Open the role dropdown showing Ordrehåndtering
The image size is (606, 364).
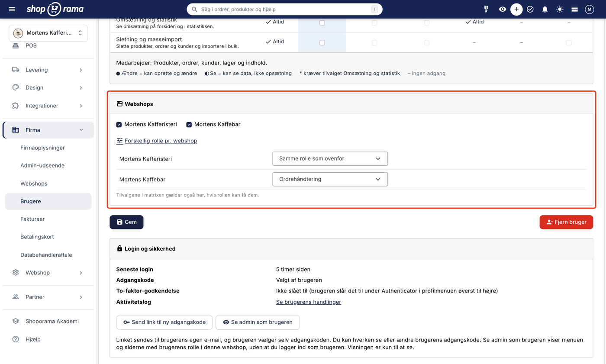(x=330, y=179)
